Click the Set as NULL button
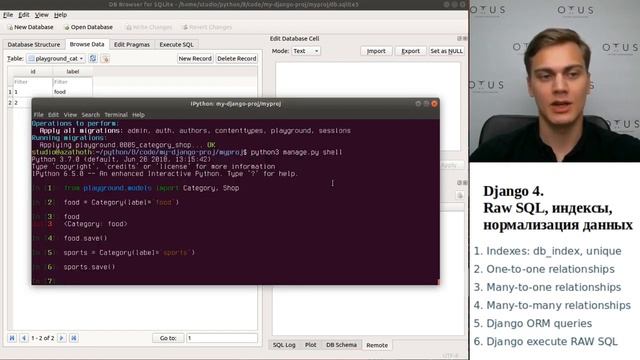The image size is (640, 360). (447, 51)
